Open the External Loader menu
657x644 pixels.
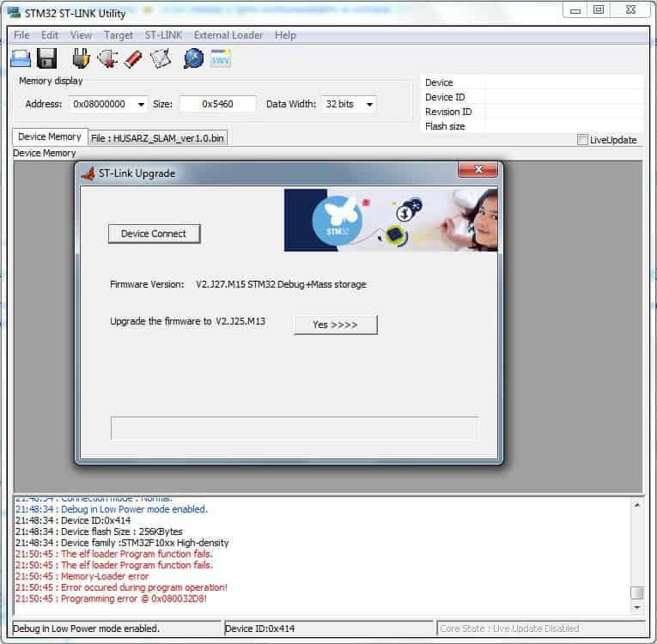click(x=228, y=35)
